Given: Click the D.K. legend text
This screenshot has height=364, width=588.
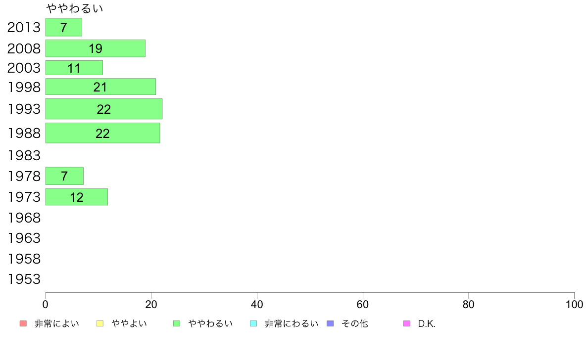Looking at the screenshot, I should (427, 323).
